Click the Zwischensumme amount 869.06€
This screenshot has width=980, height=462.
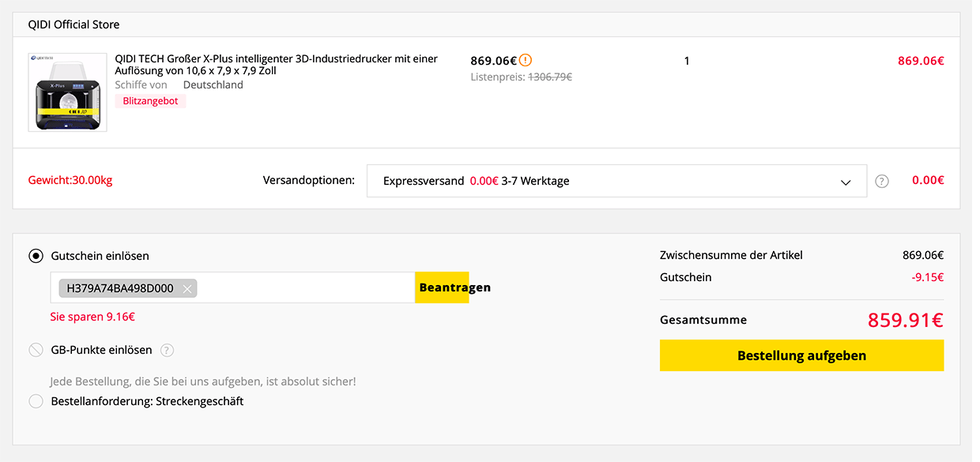tap(923, 255)
